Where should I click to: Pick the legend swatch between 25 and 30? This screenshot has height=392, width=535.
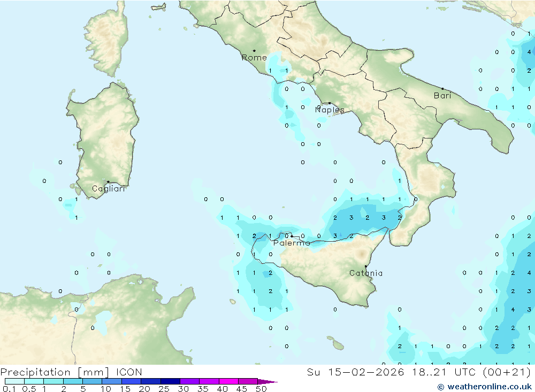[x=170, y=381]
